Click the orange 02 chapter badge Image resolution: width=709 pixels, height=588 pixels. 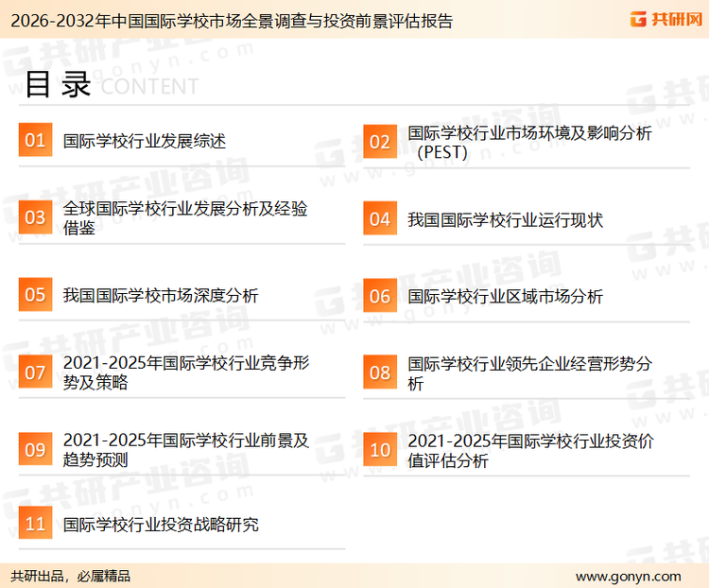coord(380,142)
